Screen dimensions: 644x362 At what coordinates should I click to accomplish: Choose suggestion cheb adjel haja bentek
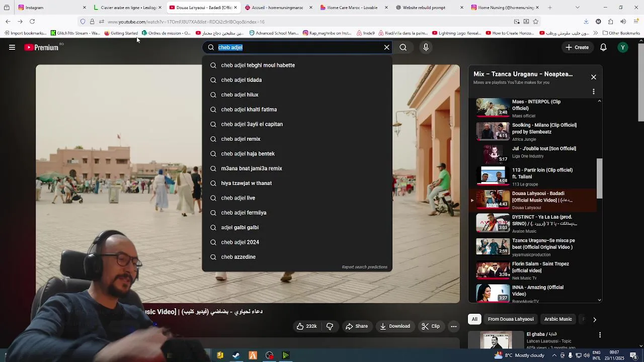pyautogui.click(x=297, y=154)
